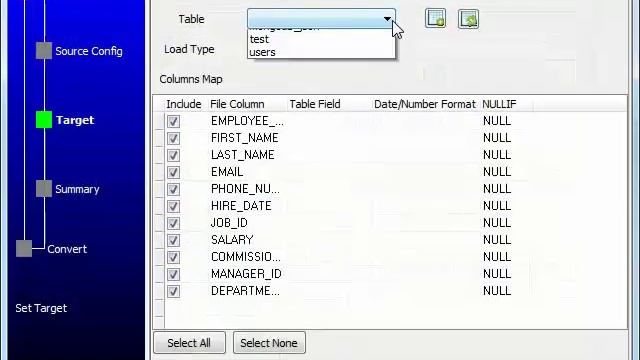Uncheck Include for DEPARTME... column

173,291
